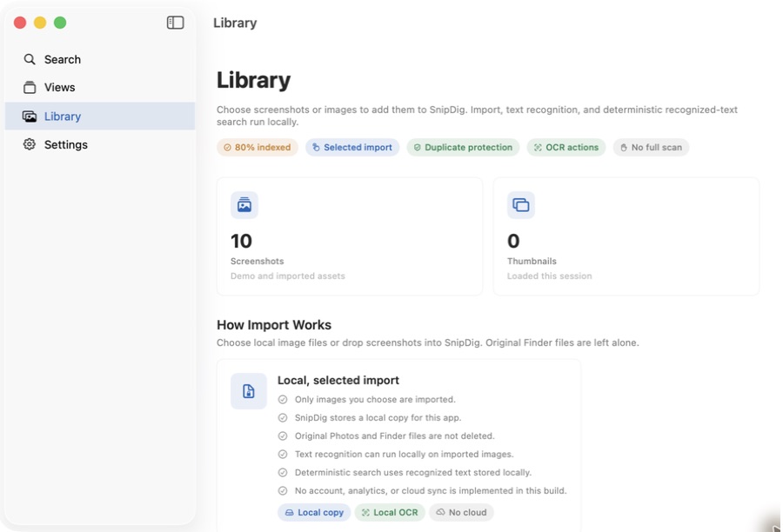Click the Local OCR tag
This screenshot has width=783, height=532.
[390, 513]
